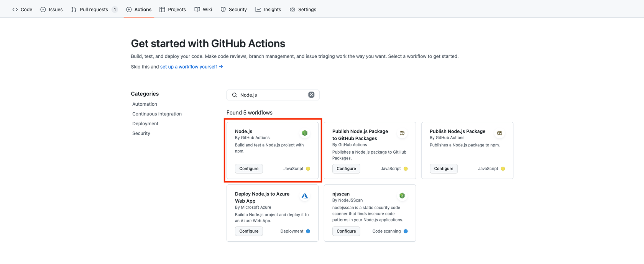View the Insights tab
The image size is (644, 264).
(268, 10)
